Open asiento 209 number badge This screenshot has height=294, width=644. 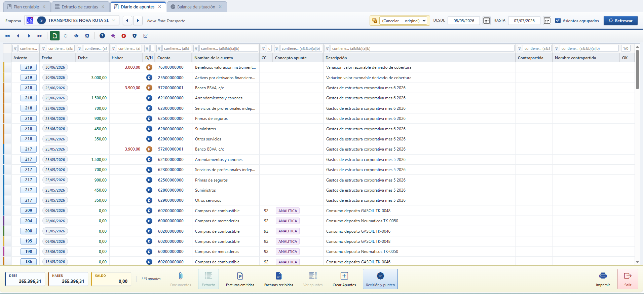click(x=29, y=210)
